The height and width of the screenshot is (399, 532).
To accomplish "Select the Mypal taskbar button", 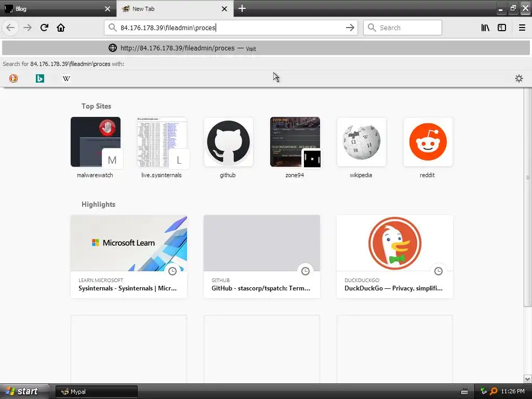I will coord(97,392).
